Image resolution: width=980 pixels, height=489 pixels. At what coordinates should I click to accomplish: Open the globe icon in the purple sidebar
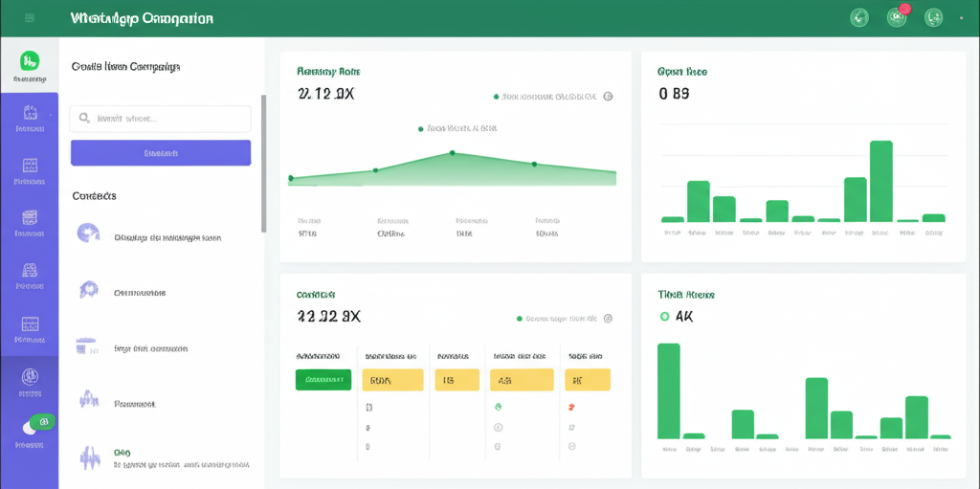pos(30,376)
